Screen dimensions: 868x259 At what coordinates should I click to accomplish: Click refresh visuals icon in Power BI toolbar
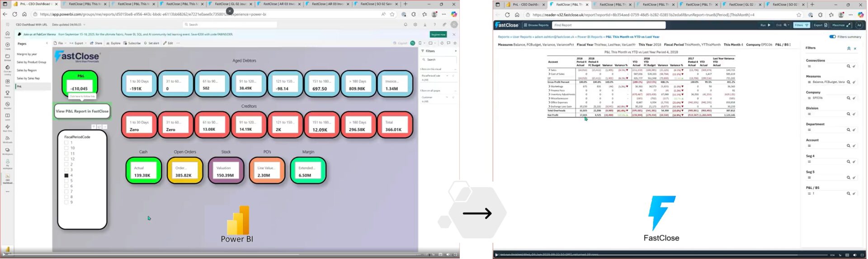point(442,43)
